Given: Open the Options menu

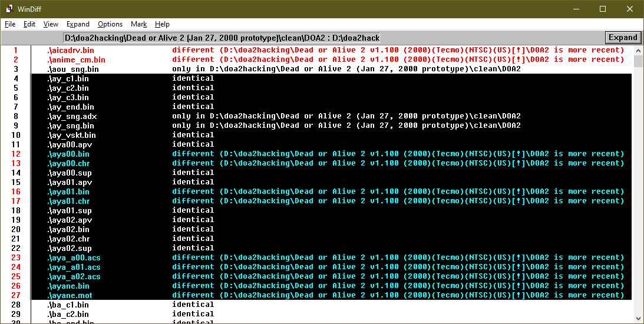Looking at the screenshot, I should click(x=110, y=24).
